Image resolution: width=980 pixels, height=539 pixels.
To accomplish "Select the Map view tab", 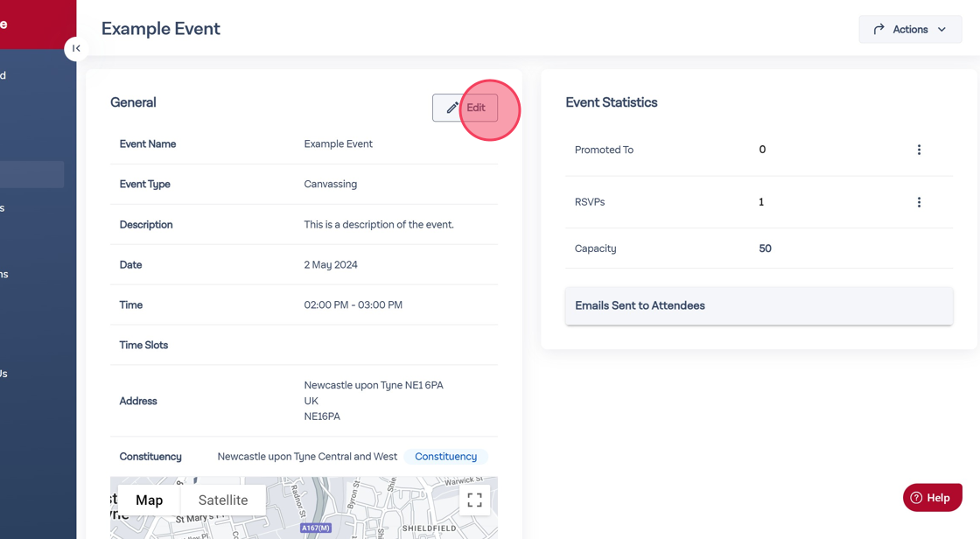I will pyautogui.click(x=149, y=500).
